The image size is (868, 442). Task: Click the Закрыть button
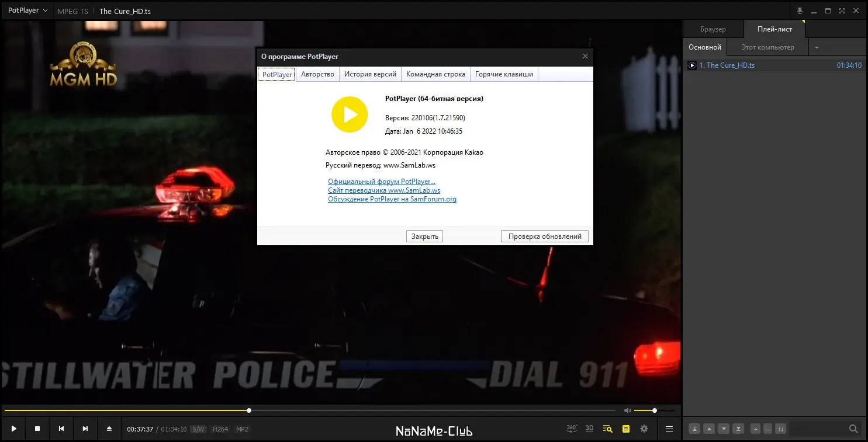(x=425, y=236)
